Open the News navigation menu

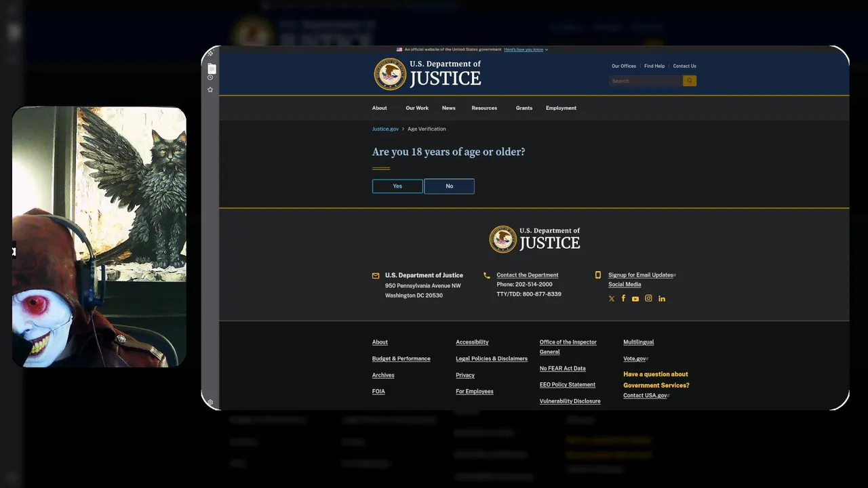pos(449,108)
